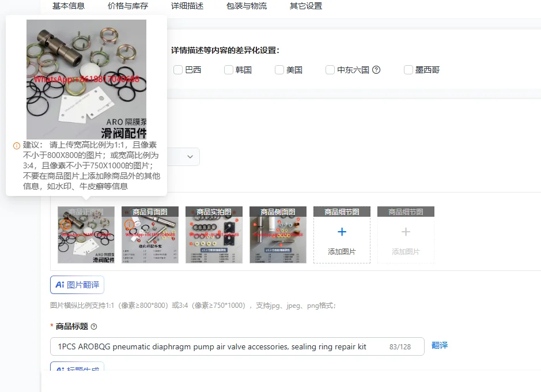Click the orange info icon beside 建议 text
This screenshot has width=541, height=392.
(16, 146)
